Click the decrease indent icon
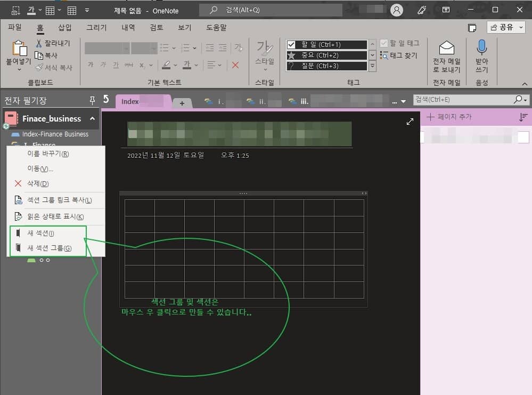Image resolution: width=532 pixels, height=395 pixels. point(210,48)
